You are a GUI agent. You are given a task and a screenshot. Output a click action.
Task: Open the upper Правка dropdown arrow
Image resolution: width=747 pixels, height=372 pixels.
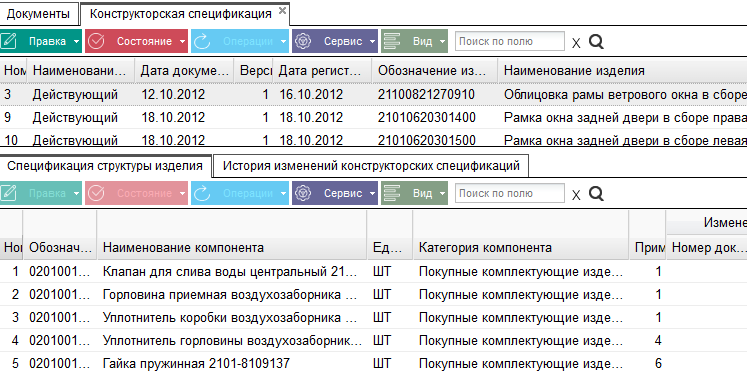[x=77, y=42]
